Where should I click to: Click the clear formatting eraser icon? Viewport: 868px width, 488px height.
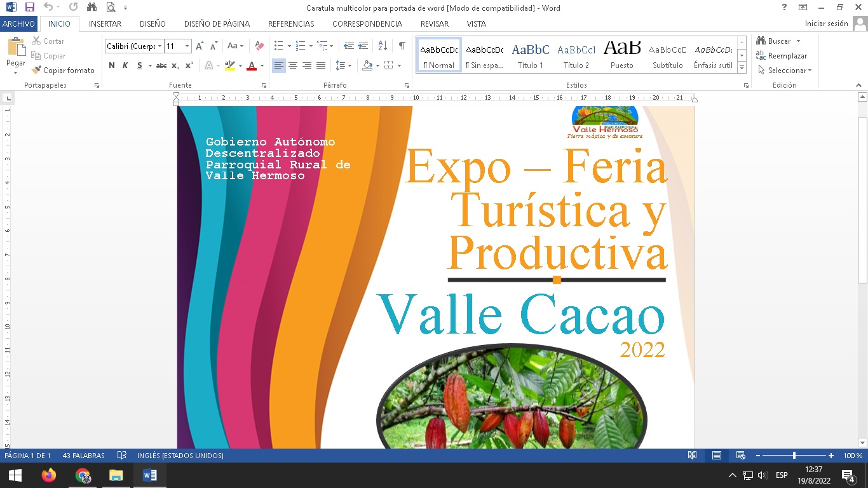pos(259,46)
